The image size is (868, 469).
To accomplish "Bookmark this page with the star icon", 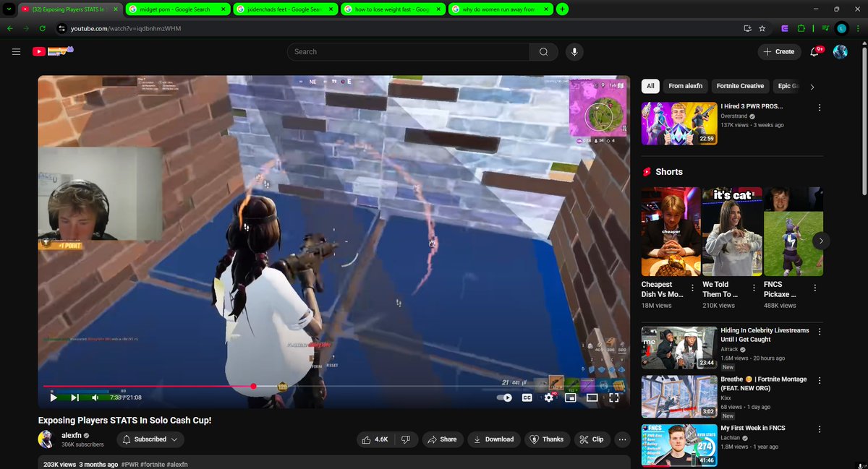I will coord(762,28).
